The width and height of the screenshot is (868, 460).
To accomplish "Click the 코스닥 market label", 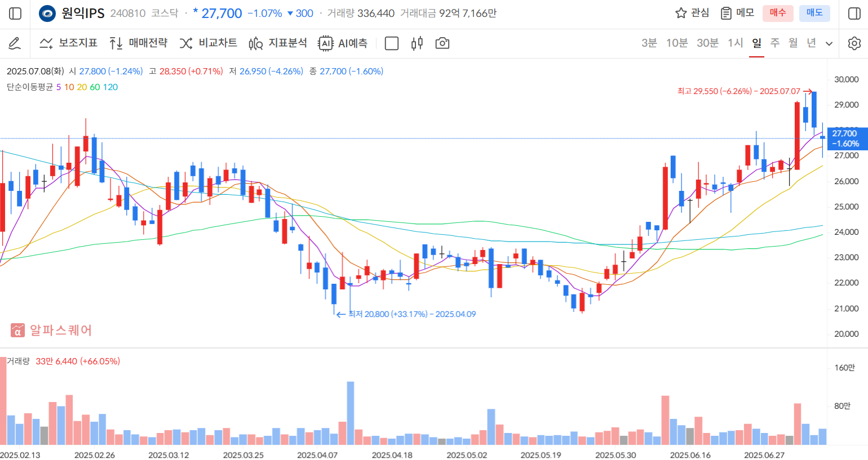I will coord(165,13).
